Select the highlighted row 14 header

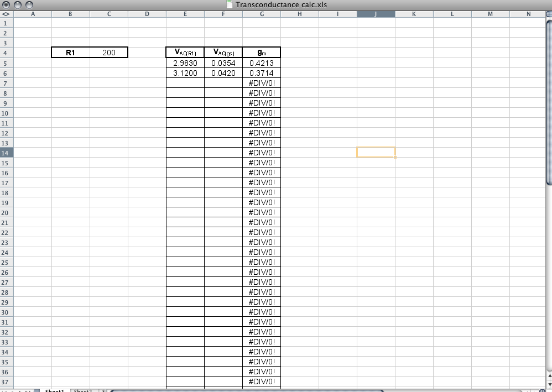[x=7, y=153]
